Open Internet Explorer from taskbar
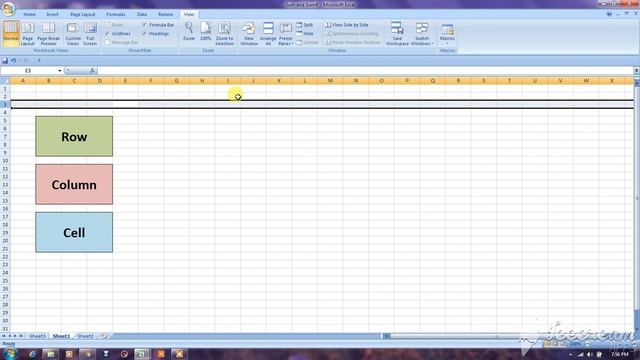The image size is (640, 360). [x=32, y=354]
